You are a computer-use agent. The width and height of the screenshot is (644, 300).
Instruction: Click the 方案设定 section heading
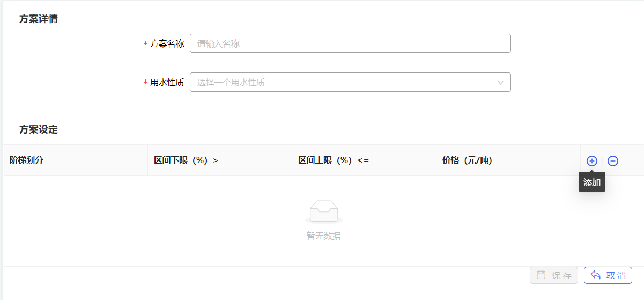39,129
